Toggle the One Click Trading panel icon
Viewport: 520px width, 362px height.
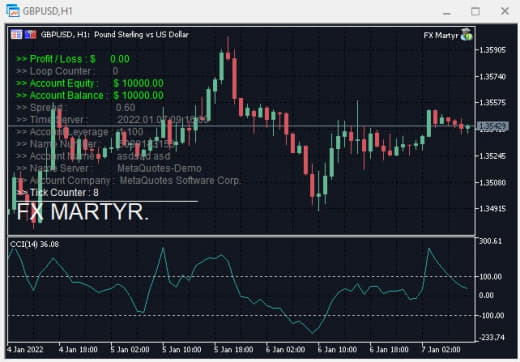[30, 34]
